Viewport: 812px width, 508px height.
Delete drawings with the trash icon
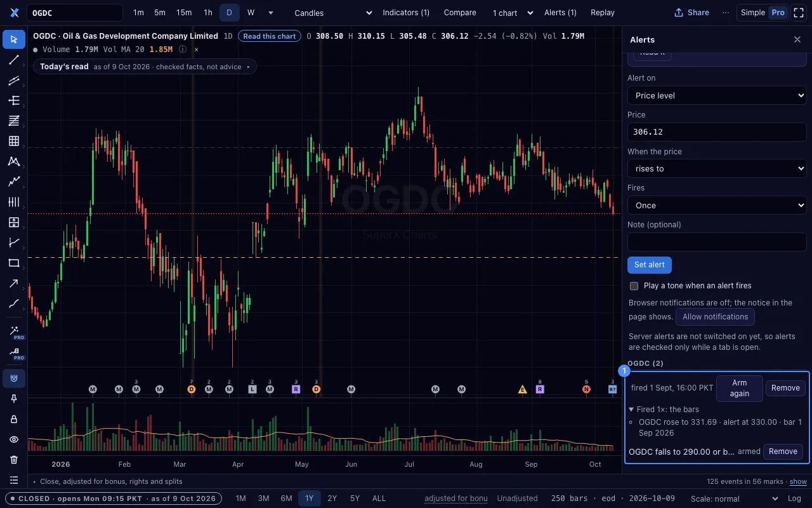click(14, 460)
